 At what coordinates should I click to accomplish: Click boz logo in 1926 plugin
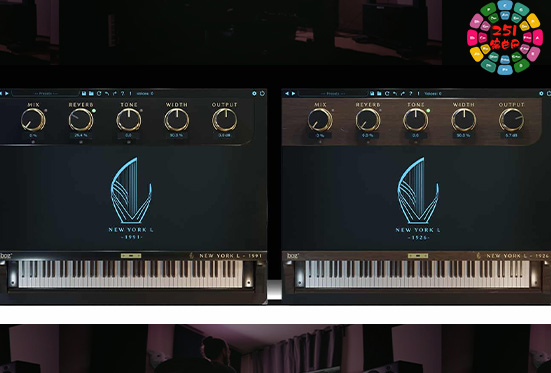pyautogui.click(x=293, y=256)
